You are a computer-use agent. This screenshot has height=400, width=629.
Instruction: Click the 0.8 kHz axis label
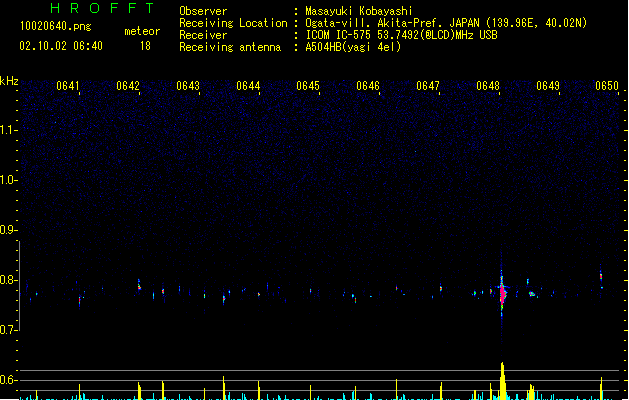click(x=8, y=280)
